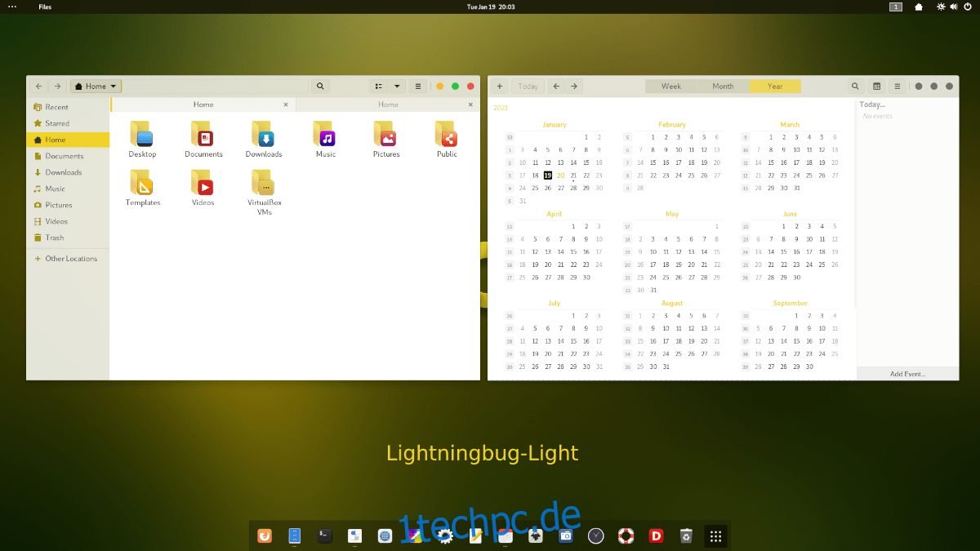Open calendar management icon in Calendar header
This screenshot has width=980, height=551.
click(x=876, y=86)
